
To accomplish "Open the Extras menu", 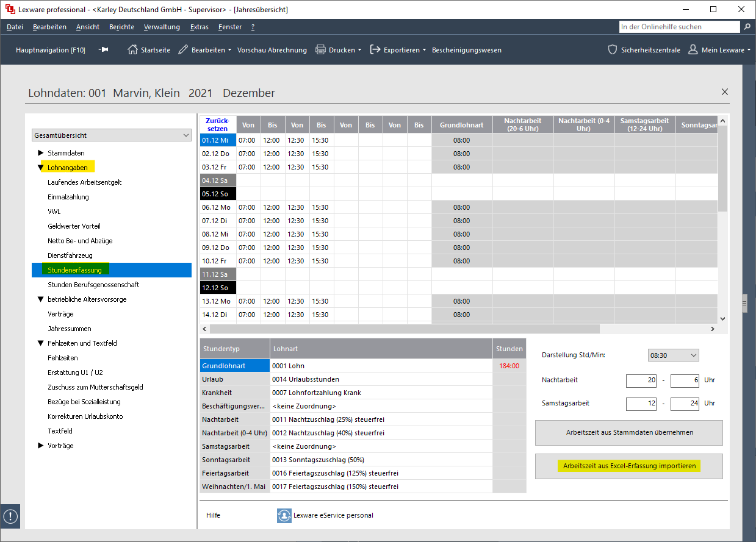I will 199,27.
